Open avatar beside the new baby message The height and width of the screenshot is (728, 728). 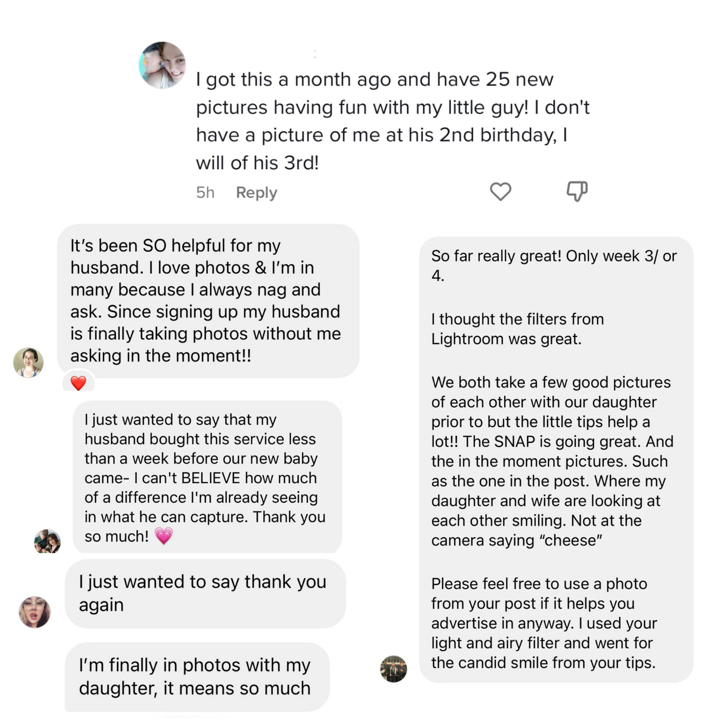coord(47,541)
